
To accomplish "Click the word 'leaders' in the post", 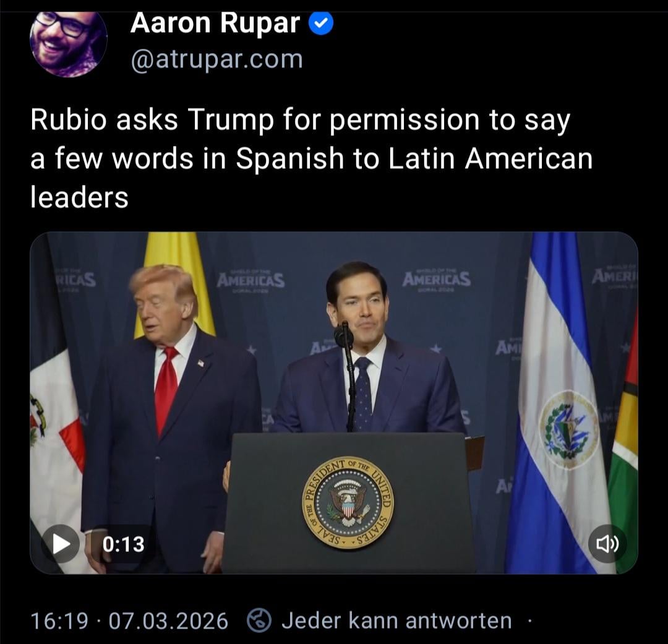I will (79, 198).
